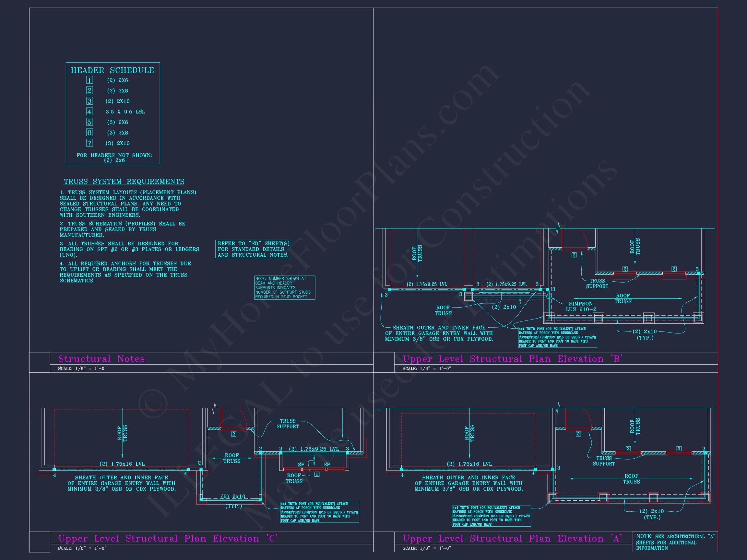Select Upper Level Structural Plan Elevation 'A' title

pos(513,538)
